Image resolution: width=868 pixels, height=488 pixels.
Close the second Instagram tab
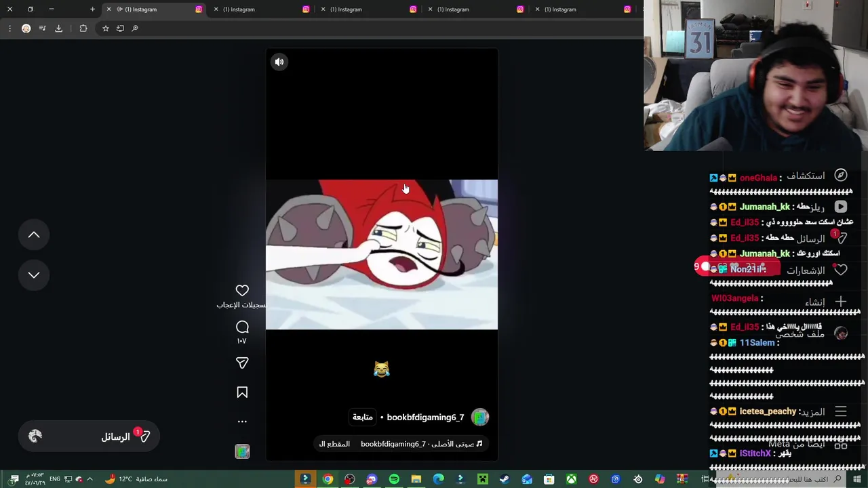[216, 9]
